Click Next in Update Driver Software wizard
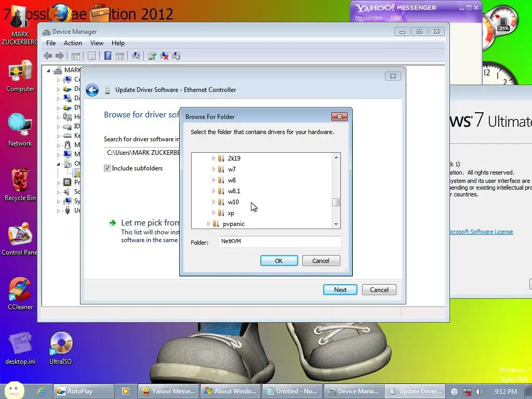This screenshot has width=532, height=399. point(340,290)
